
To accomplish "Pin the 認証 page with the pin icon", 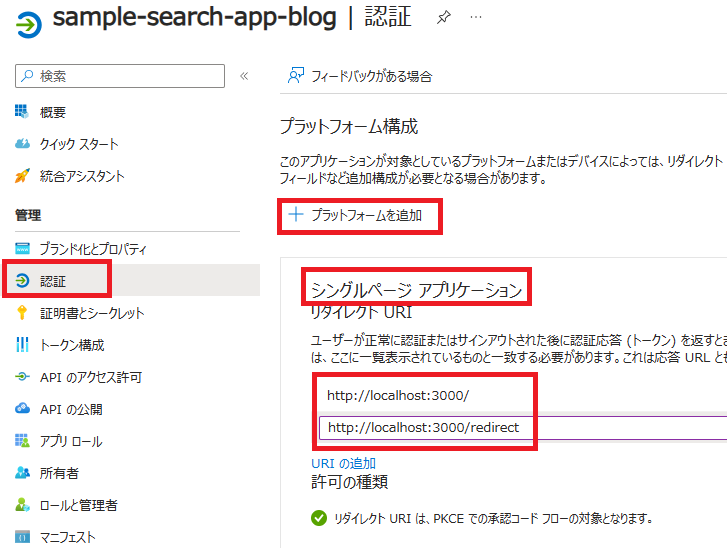I will click(x=444, y=18).
